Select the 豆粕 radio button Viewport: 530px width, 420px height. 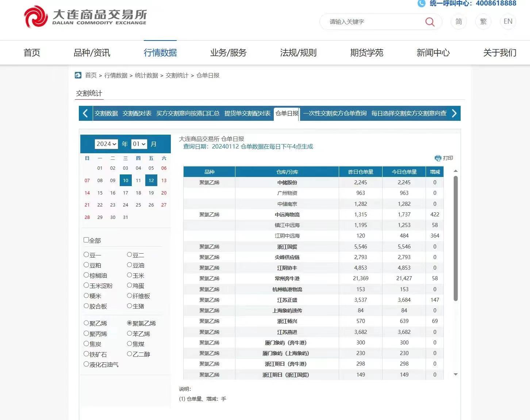click(86, 265)
